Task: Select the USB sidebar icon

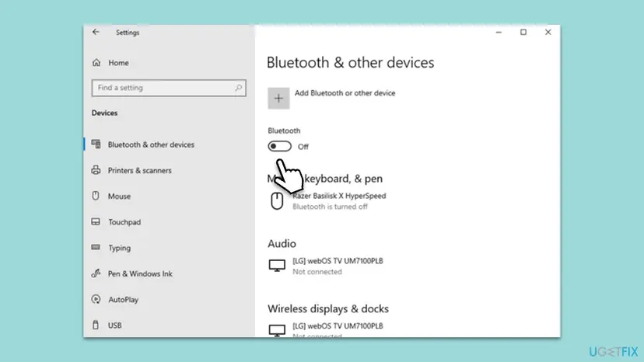Action: pyautogui.click(x=96, y=325)
